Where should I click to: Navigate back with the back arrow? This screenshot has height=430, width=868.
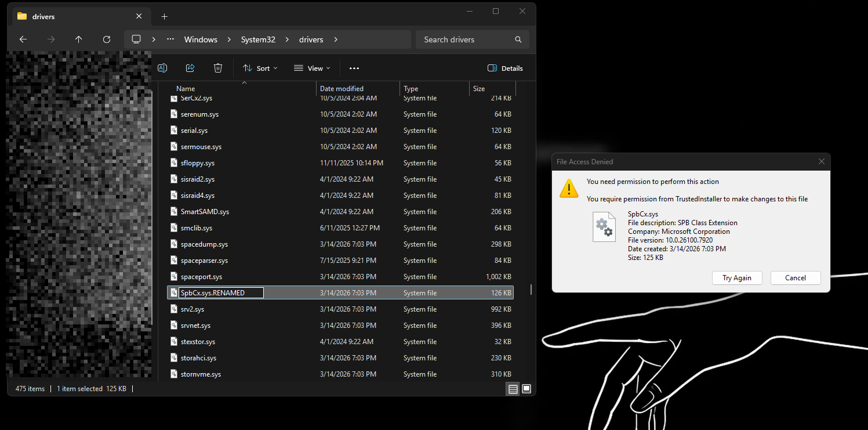click(x=23, y=39)
